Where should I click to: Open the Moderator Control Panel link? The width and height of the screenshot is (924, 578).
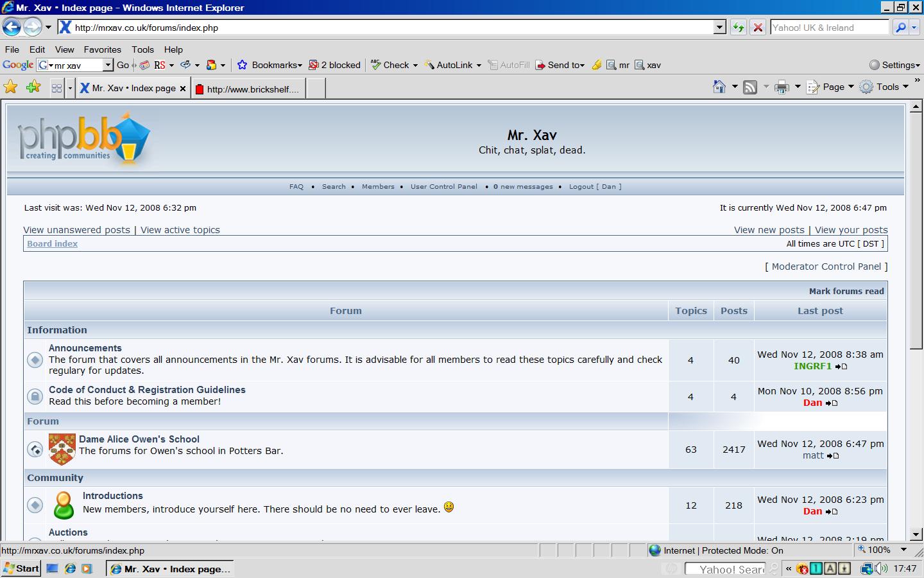826,267
